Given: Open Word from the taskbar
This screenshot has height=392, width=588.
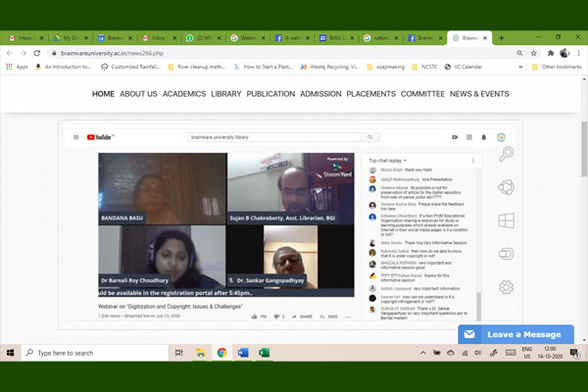Looking at the screenshot, I should pyautogui.click(x=243, y=353).
